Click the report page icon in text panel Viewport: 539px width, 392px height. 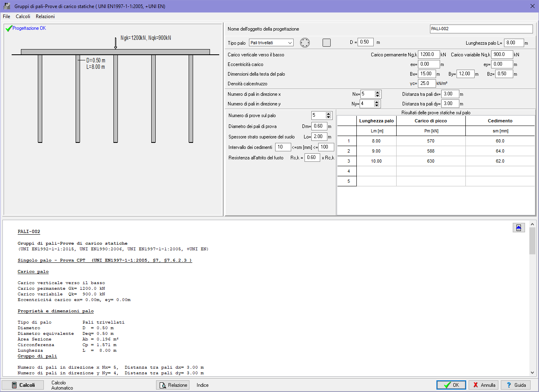pyautogui.click(x=519, y=228)
